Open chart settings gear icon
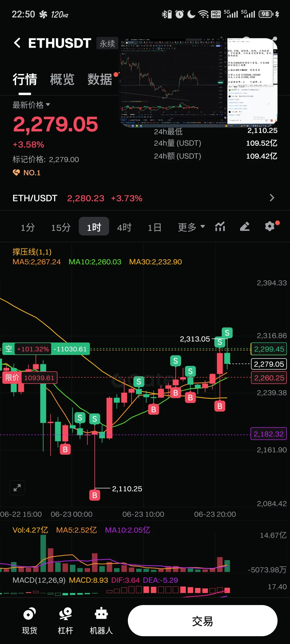The width and height of the screenshot is (290, 644). [x=270, y=226]
